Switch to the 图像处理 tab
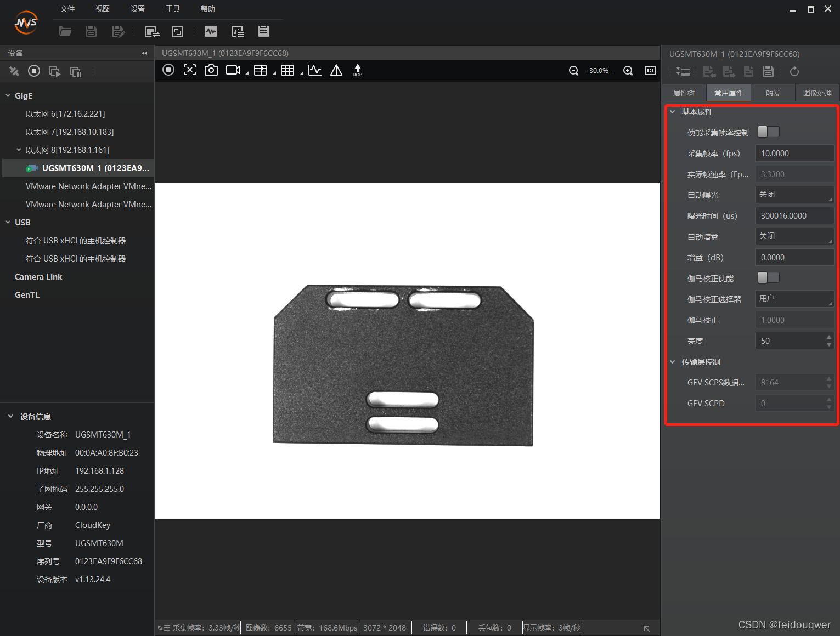 point(818,93)
